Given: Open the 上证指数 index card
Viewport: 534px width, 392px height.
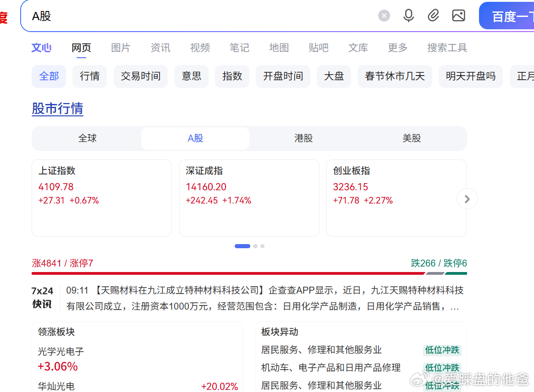Looking at the screenshot, I should click(101, 198).
